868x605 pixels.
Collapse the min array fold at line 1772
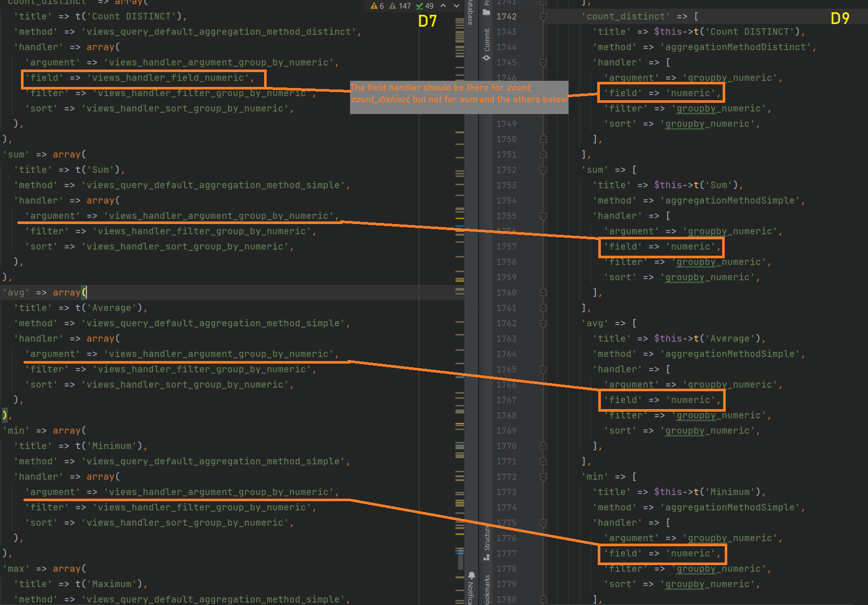point(544,477)
